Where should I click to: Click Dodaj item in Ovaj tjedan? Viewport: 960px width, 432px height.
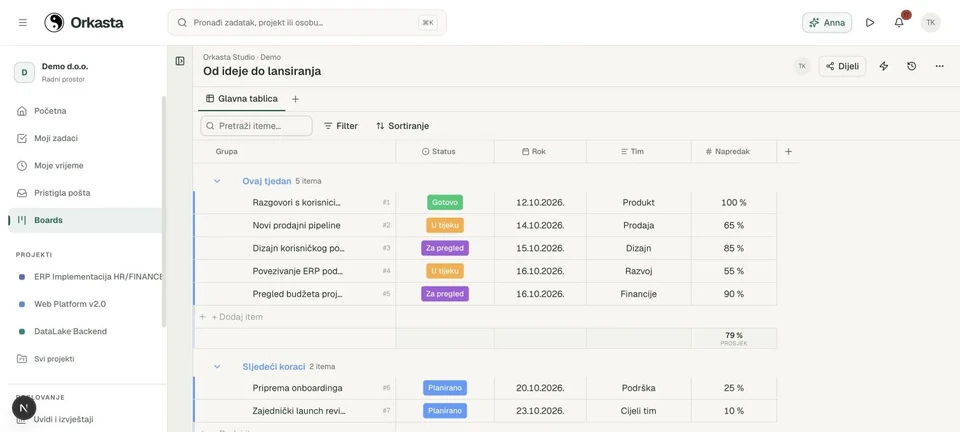coord(238,317)
